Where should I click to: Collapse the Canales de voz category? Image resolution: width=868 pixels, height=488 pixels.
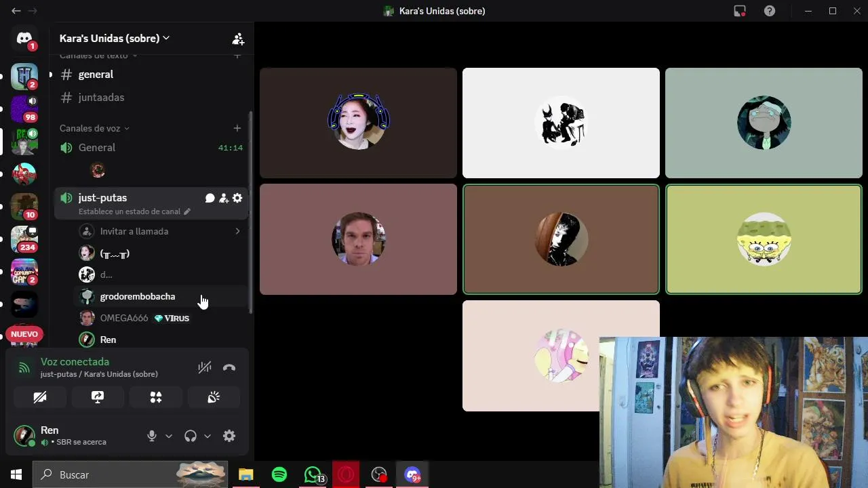(94, 128)
